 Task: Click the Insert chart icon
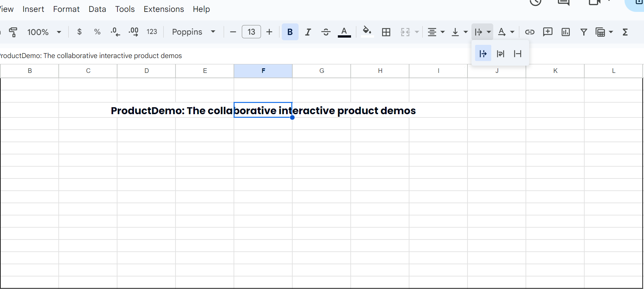pos(566,32)
